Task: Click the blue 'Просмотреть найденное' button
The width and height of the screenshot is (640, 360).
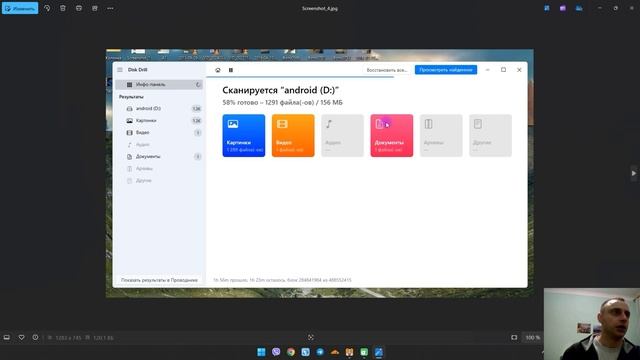Action: [x=446, y=70]
